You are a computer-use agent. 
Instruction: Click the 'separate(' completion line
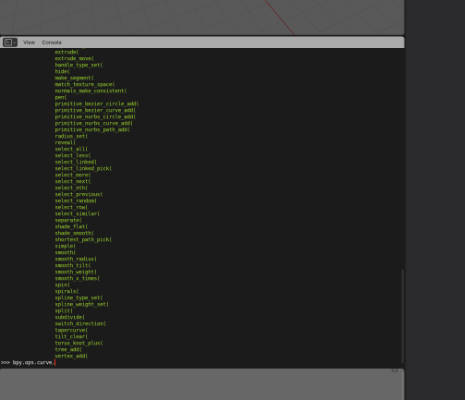point(68,220)
